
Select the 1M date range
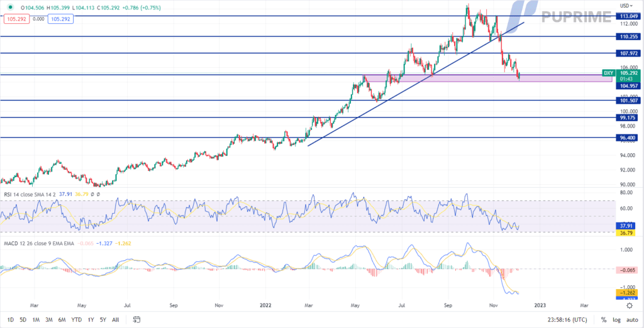36,319
